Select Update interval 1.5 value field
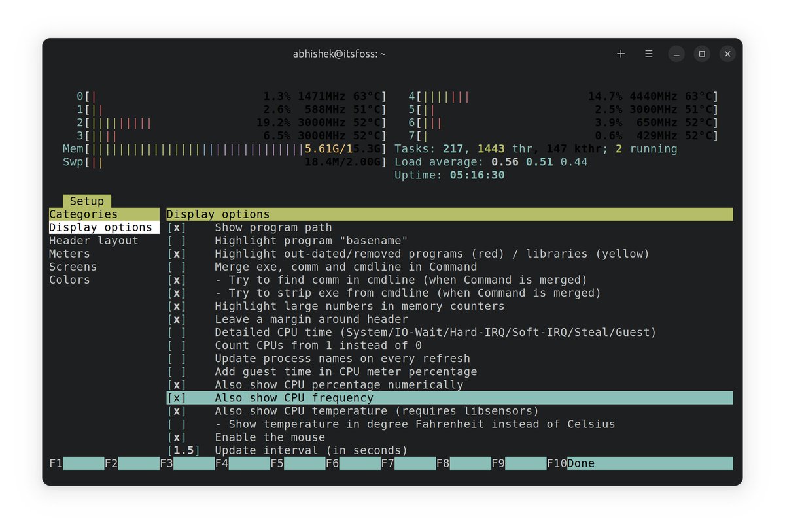Screen dimensions: 785x532 [183, 450]
